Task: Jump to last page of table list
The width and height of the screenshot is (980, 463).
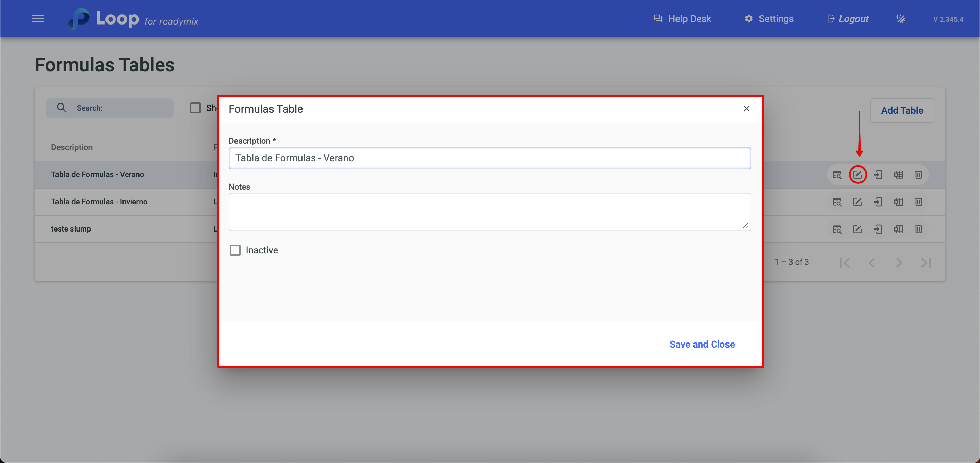Action: 926,263
